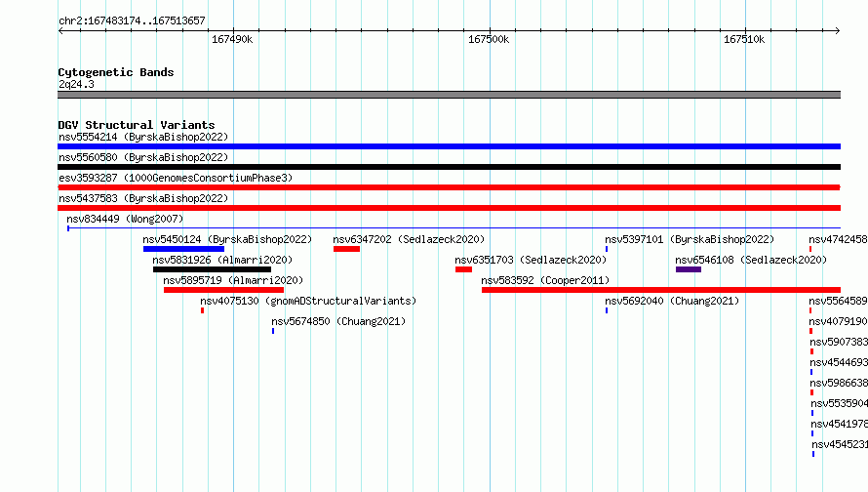Click the nsv834449 (Wong2007) label
Image resolution: width=868 pixels, height=492 pixels.
click(x=125, y=219)
